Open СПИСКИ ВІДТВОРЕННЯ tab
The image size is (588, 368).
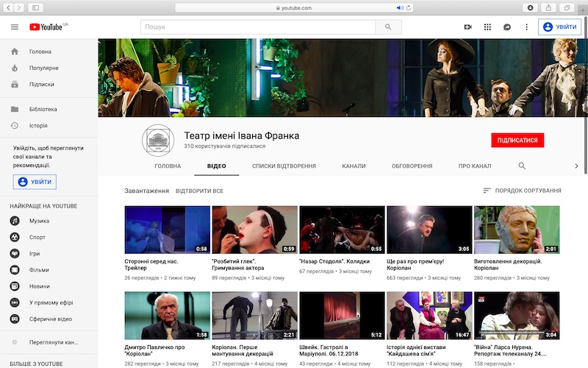click(x=284, y=166)
